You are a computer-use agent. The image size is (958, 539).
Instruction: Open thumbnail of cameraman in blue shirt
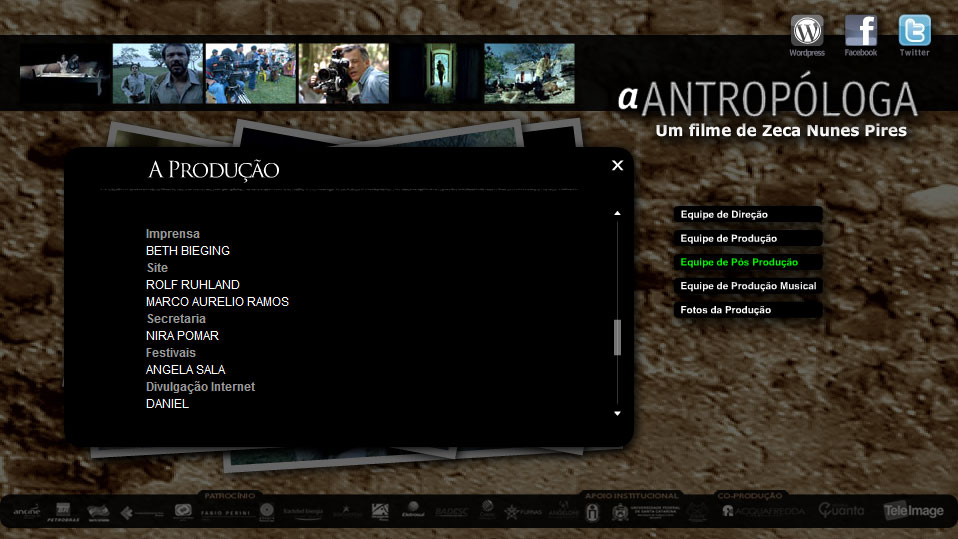coord(343,73)
